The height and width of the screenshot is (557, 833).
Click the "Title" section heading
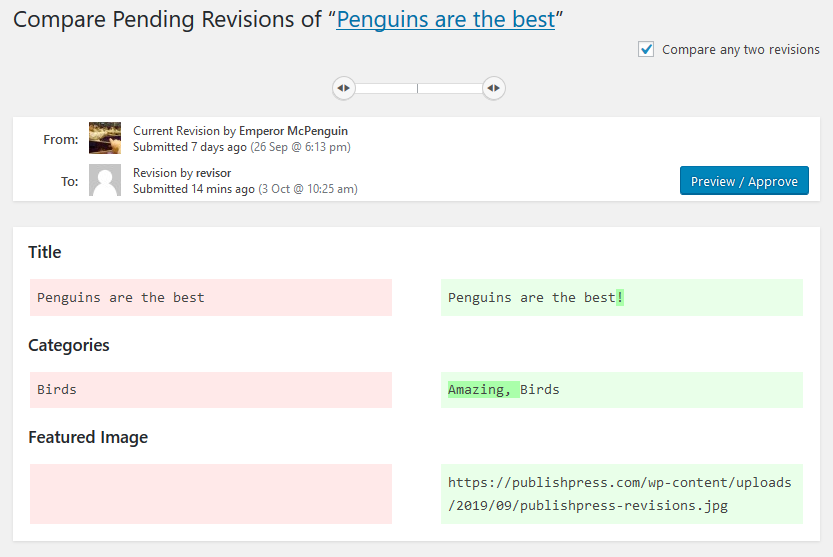click(45, 253)
